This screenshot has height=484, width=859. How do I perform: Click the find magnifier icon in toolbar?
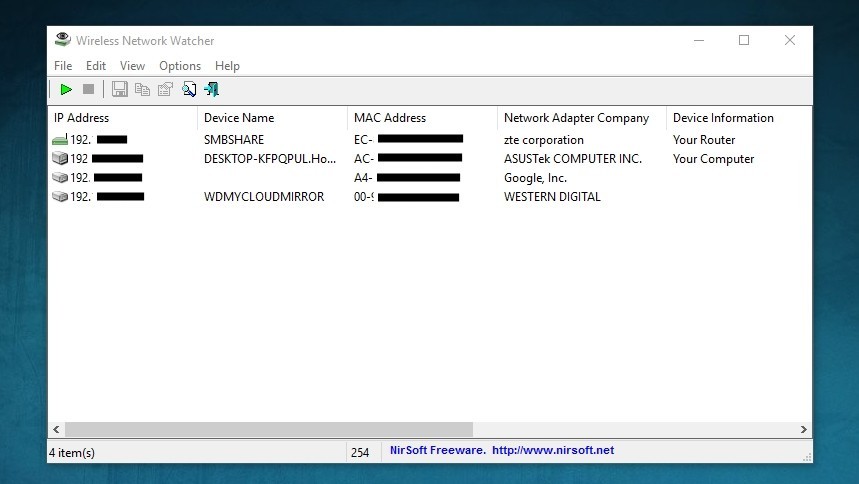(x=189, y=90)
